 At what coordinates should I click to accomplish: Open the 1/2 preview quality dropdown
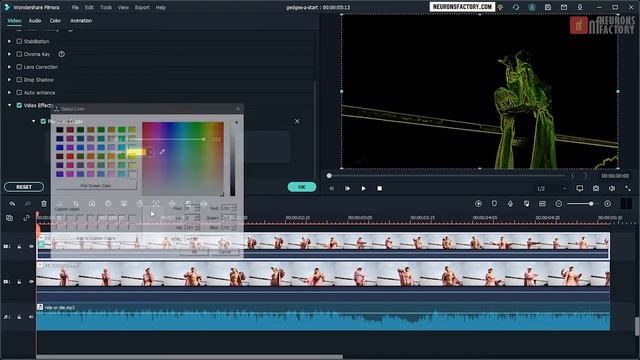click(552, 189)
